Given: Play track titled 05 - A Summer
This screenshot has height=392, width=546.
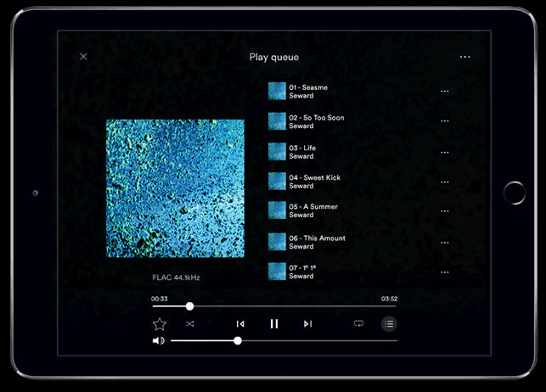Looking at the screenshot, I should point(313,207).
